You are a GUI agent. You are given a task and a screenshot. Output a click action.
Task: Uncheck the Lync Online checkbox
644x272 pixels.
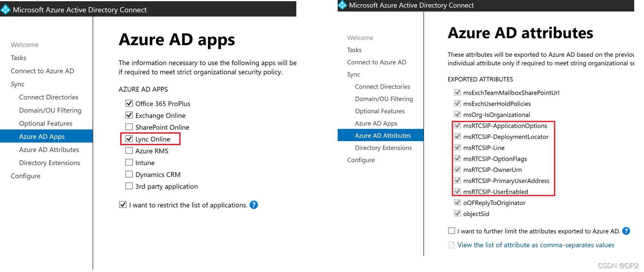pos(129,139)
